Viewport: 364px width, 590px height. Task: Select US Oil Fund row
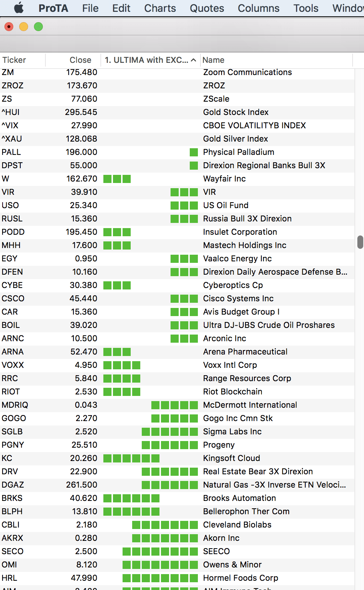pos(177,205)
